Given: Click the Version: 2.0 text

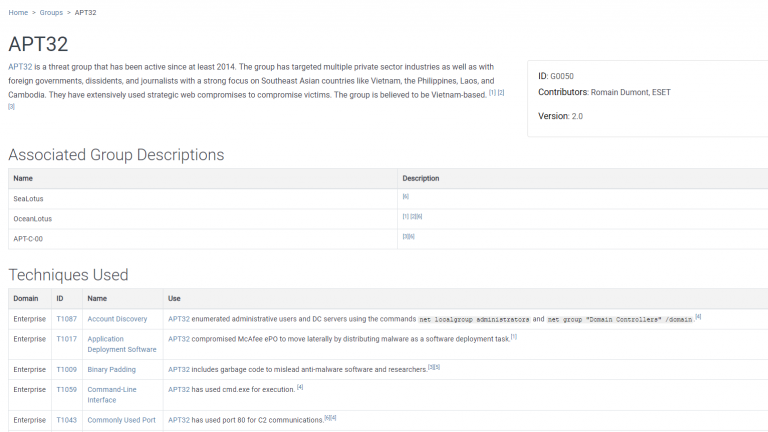Looking at the screenshot, I should click(x=560, y=116).
